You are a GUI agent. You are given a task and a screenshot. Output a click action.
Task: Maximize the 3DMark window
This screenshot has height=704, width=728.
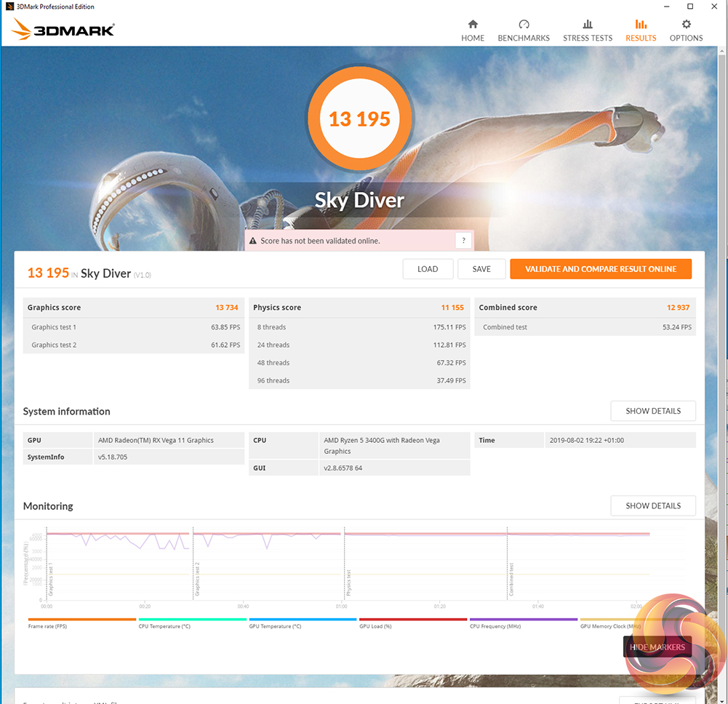pyautogui.click(x=690, y=7)
